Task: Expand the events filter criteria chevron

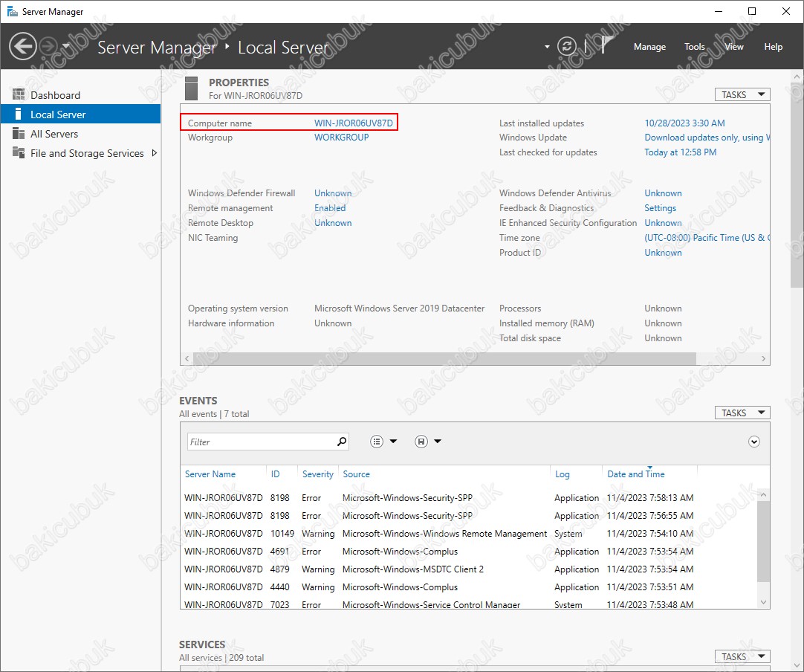Action: click(x=753, y=442)
